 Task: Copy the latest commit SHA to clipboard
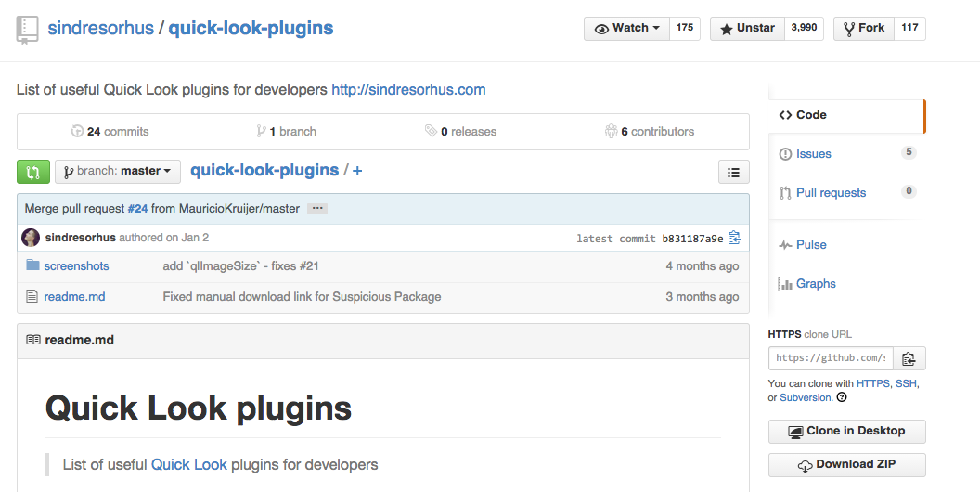pyautogui.click(x=735, y=238)
